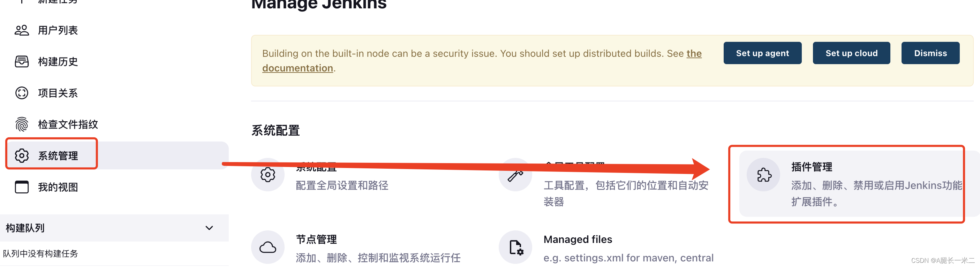Click the 用户列表 people icon
Screen dimensions: 980x267
click(22, 30)
